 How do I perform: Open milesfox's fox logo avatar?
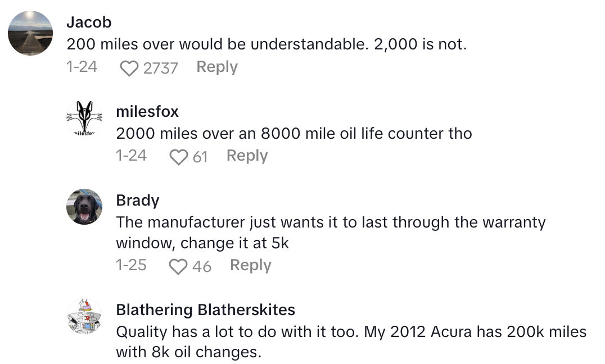(84, 119)
